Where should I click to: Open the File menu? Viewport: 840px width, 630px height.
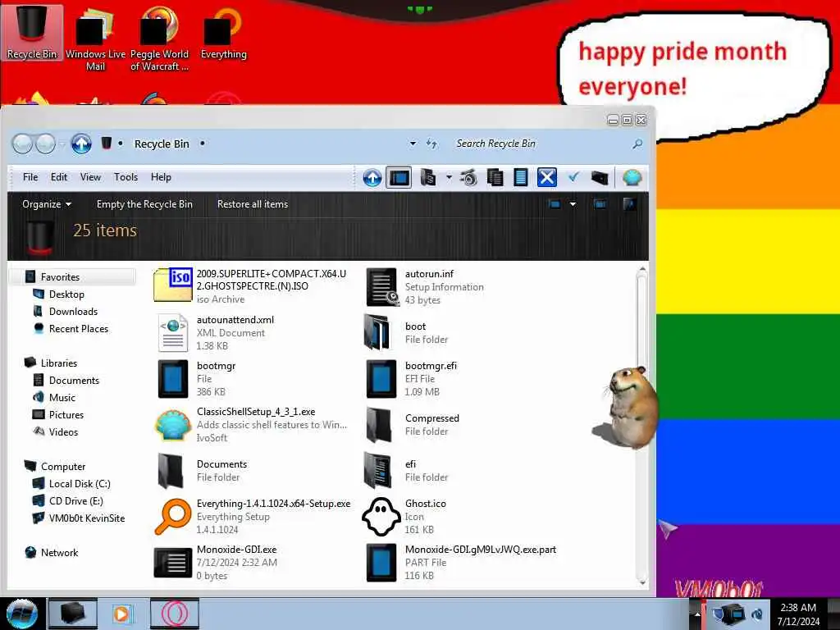pyautogui.click(x=30, y=177)
